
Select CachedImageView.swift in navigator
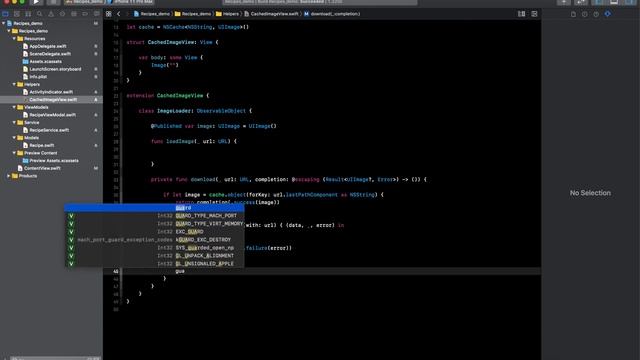coord(51,100)
